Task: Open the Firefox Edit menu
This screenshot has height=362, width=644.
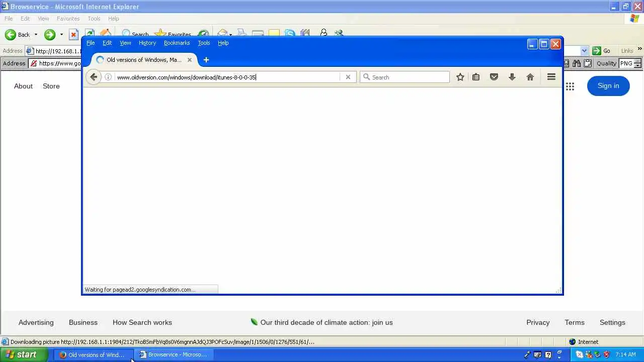Action: pyautogui.click(x=107, y=43)
